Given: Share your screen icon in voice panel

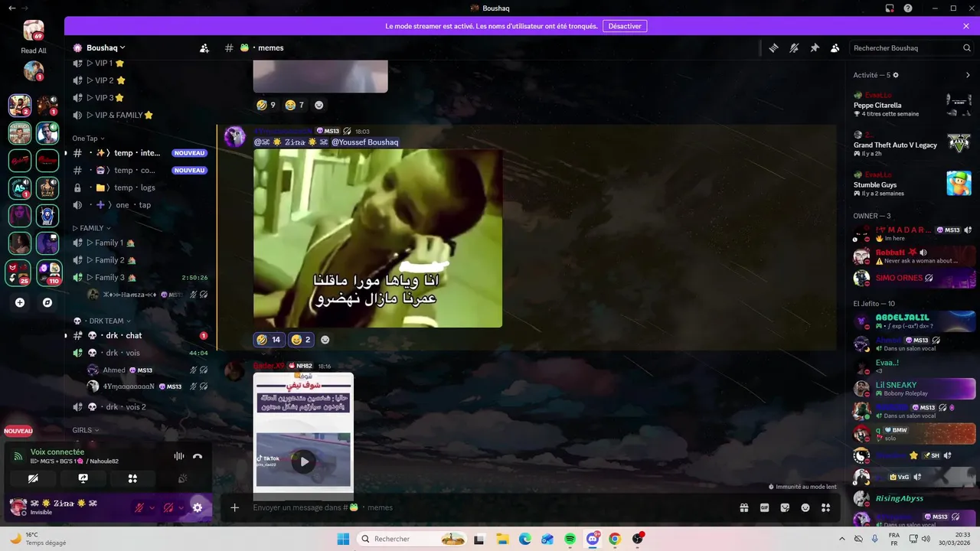Looking at the screenshot, I should click(x=83, y=478).
